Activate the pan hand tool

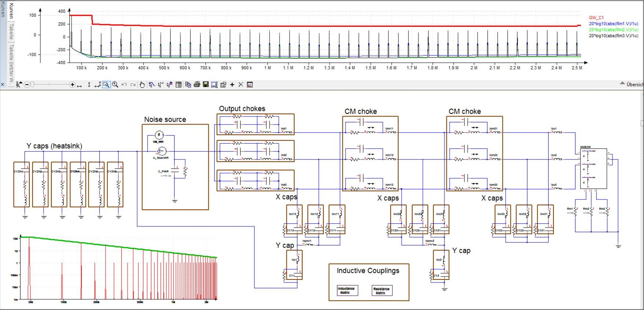(x=142, y=85)
